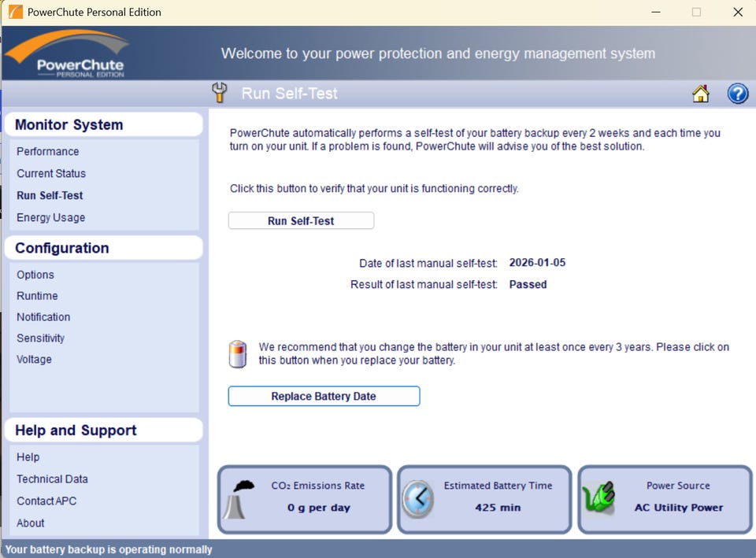Open help via blue question mark icon
The height and width of the screenshot is (558, 756).
[737, 94]
